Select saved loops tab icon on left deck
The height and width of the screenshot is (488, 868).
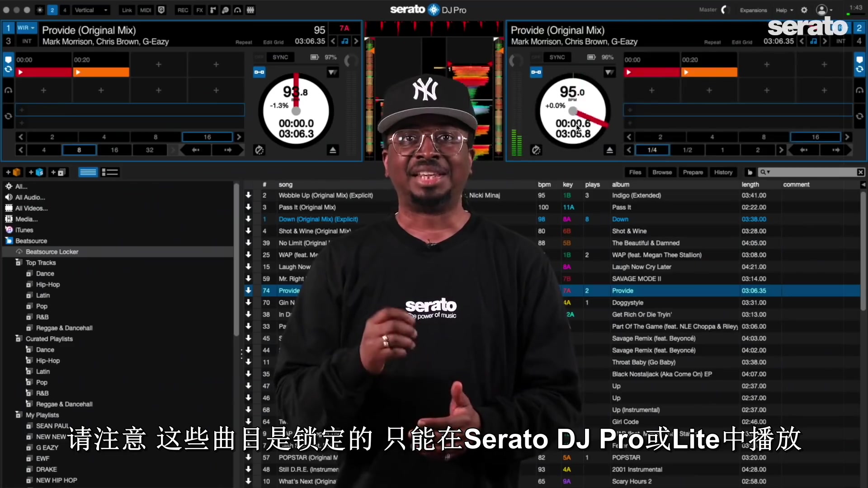(x=8, y=116)
